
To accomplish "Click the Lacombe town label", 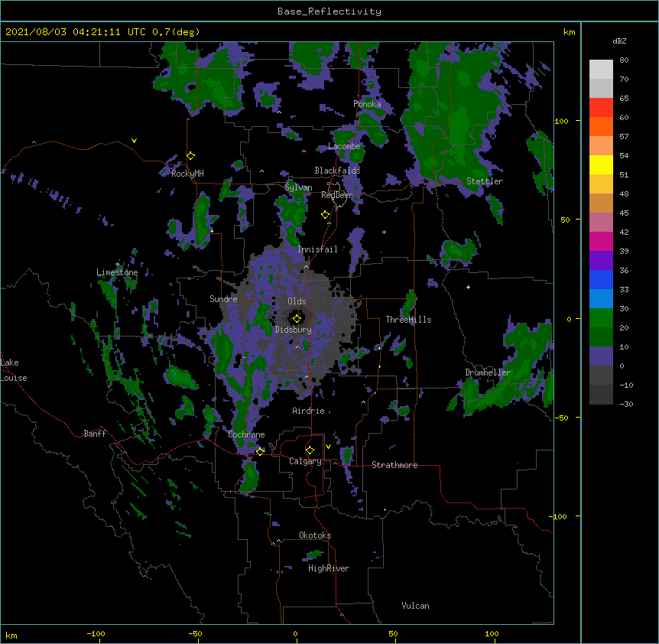I will (x=344, y=146).
